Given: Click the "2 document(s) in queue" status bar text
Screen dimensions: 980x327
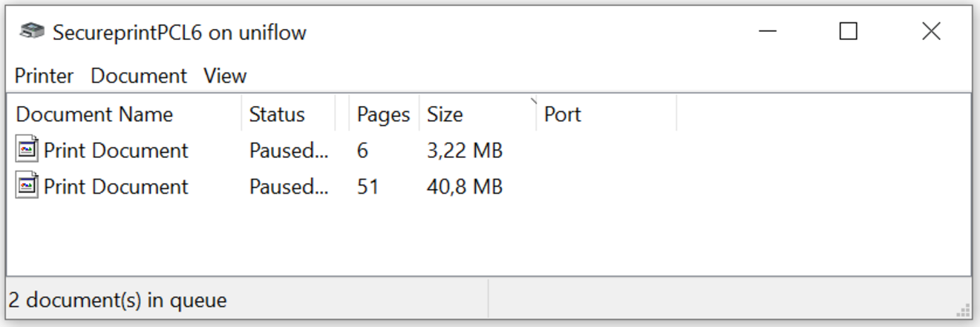Looking at the screenshot, I should point(118,300).
